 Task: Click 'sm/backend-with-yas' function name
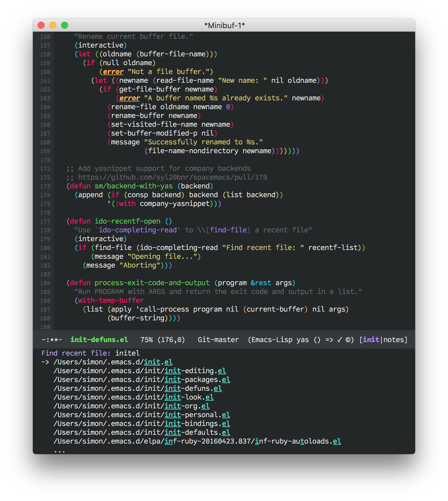coord(134,186)
